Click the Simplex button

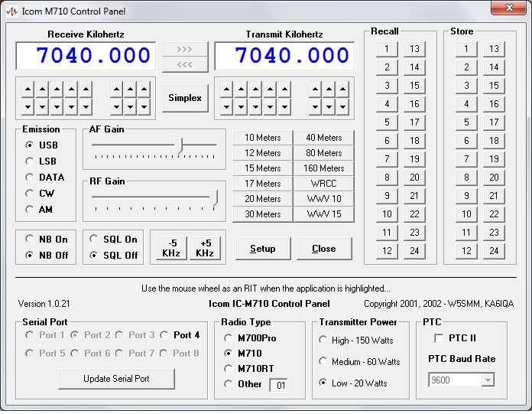pos(185,98)
